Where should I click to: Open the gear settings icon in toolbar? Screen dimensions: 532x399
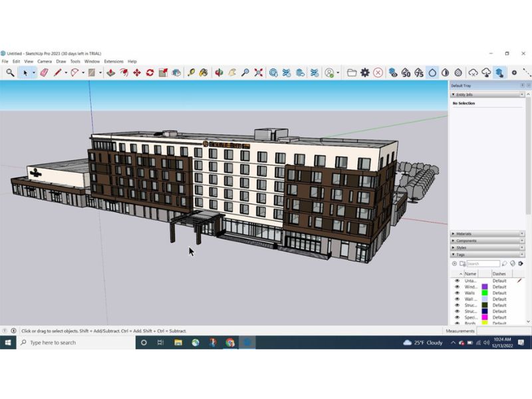point(364,72)
